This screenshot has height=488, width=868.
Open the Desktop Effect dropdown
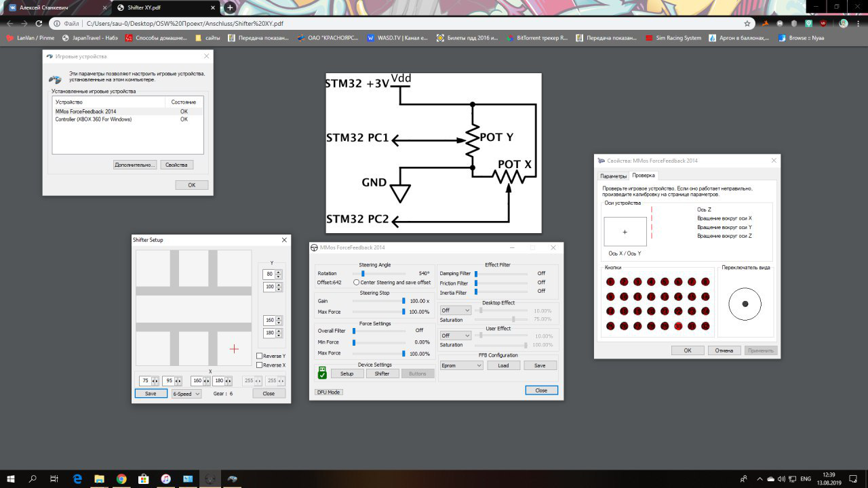[456, 310]
